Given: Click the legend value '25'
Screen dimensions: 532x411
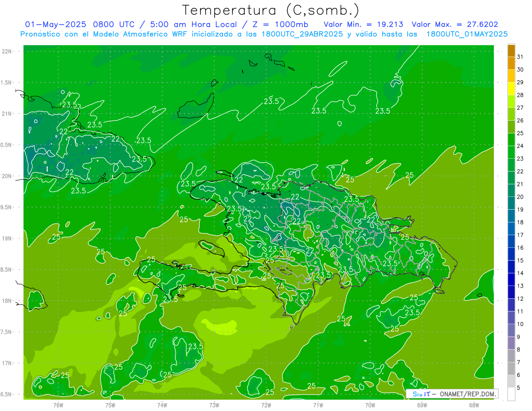Looking at the screenshot, I should [x=520, y=133].
